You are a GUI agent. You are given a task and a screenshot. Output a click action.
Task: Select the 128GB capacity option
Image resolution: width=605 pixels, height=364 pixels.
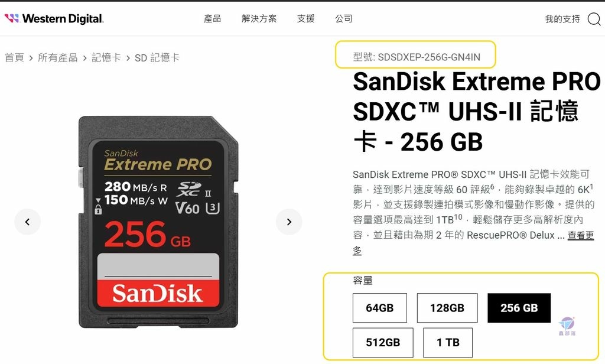(x=447, y=308)
